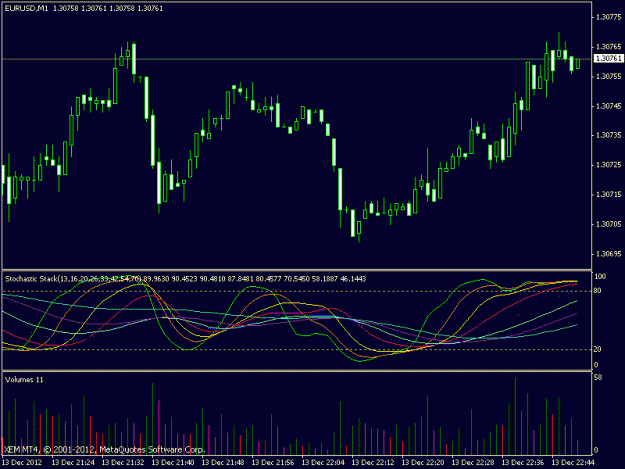This screenshot has height=469, width=625.
Task: Click the 13 Dec 21:32 time label
Action: coord(123,462)
